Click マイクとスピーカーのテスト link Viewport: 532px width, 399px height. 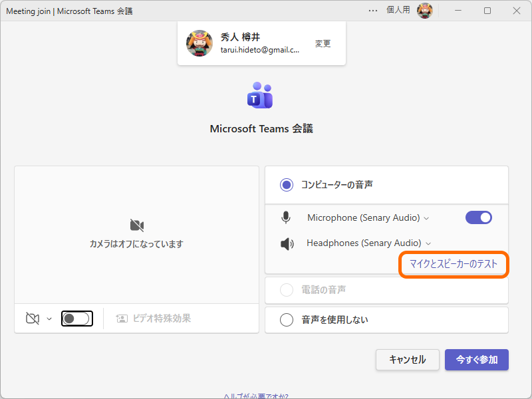coord(454,264)
